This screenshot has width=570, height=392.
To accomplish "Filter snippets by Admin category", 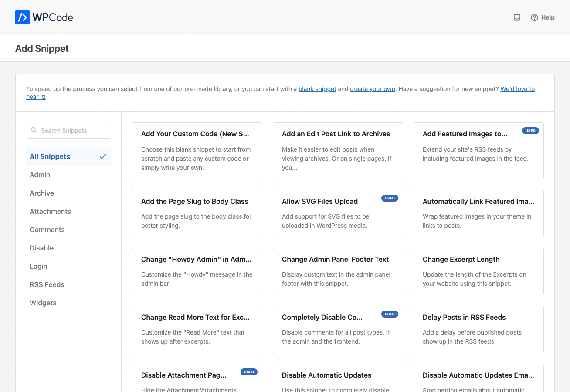I will pyautogui.click(x=40, y=175).
